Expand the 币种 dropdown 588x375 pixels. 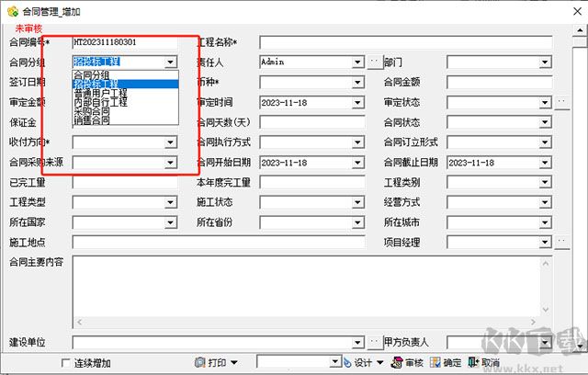(x=358, y=82)
